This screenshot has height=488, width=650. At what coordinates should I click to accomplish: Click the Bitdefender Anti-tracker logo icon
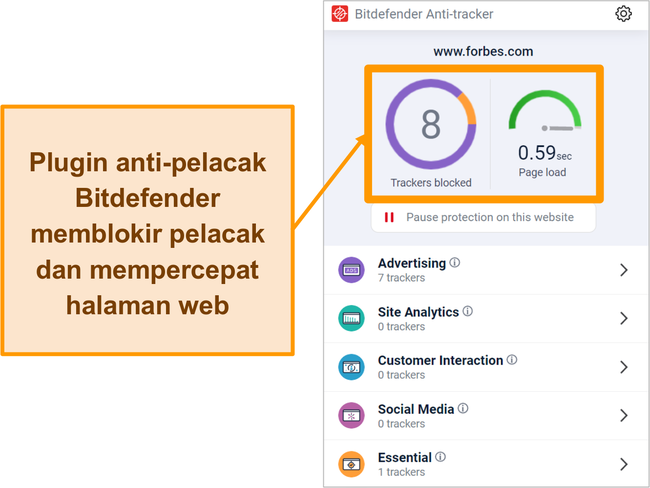pyautogui.click(x=340, y=14)
